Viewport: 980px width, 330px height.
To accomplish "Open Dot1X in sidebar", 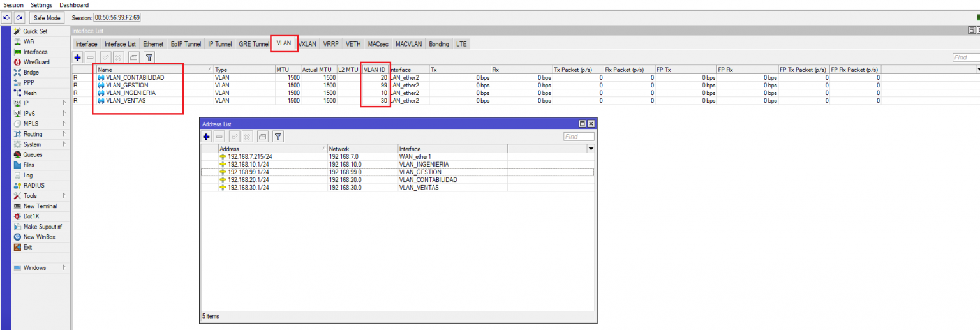I will click(x=31, y=216).
